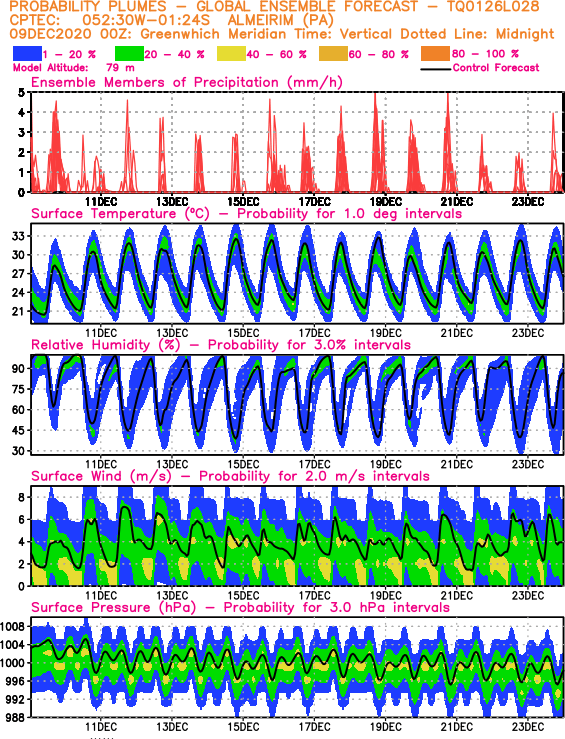Click 21DEC label under humidity chart
This screenshot has height=739, width=565.
pyautogui.click(x=457, y=464)
